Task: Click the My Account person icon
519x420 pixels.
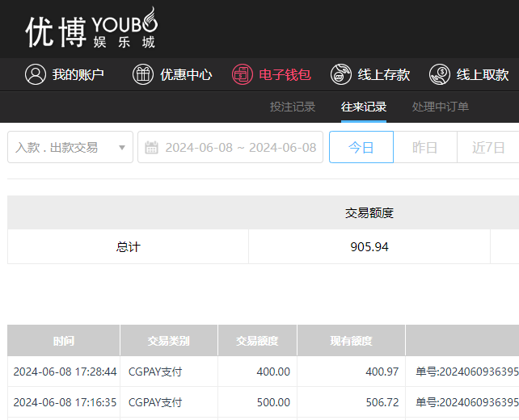Action: pos(36,74)
